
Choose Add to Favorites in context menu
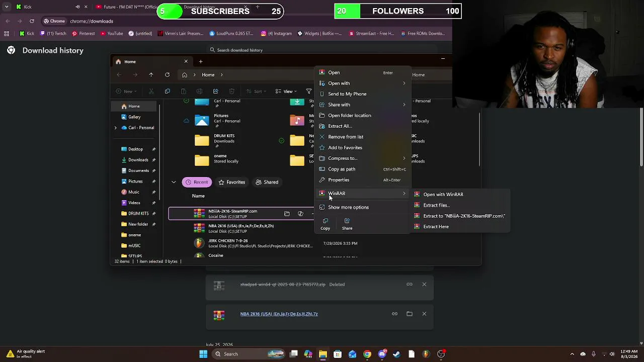point(362,148)
